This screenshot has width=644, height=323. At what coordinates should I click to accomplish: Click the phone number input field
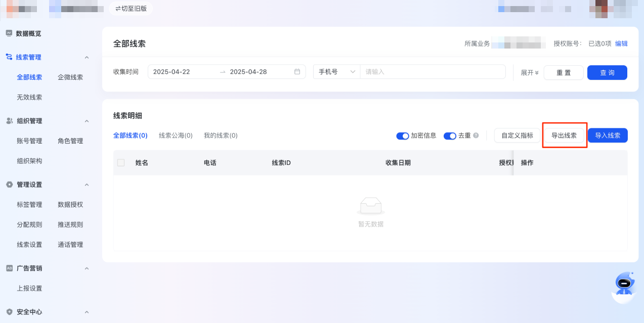[x=433, y=72]
